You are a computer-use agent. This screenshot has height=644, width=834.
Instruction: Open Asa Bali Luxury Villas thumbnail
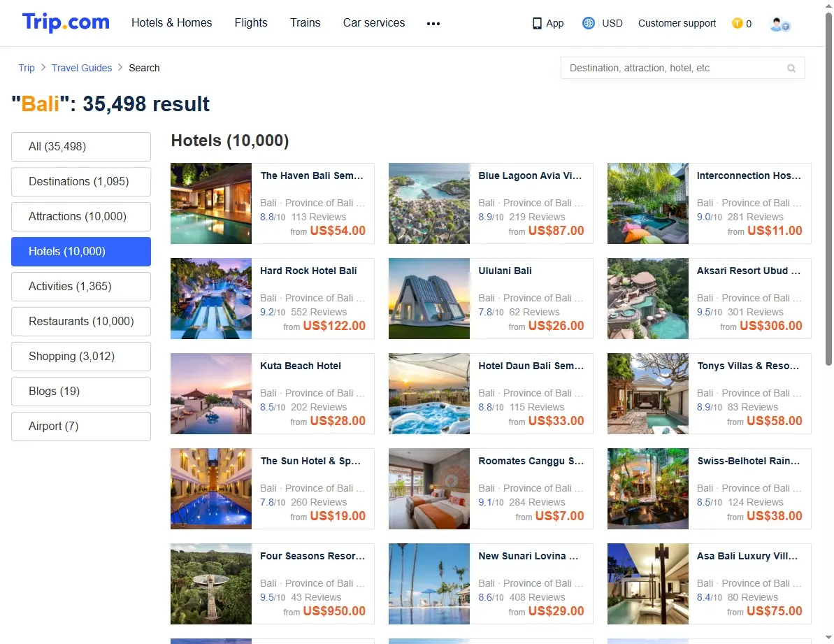[648, 584]
